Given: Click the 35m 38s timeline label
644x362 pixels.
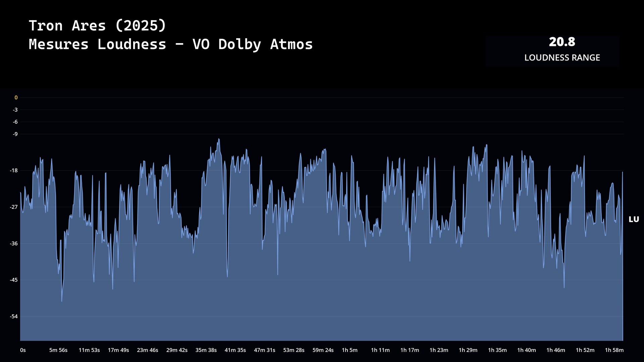Looking at the screenshot, I should [x=206, y=350].
